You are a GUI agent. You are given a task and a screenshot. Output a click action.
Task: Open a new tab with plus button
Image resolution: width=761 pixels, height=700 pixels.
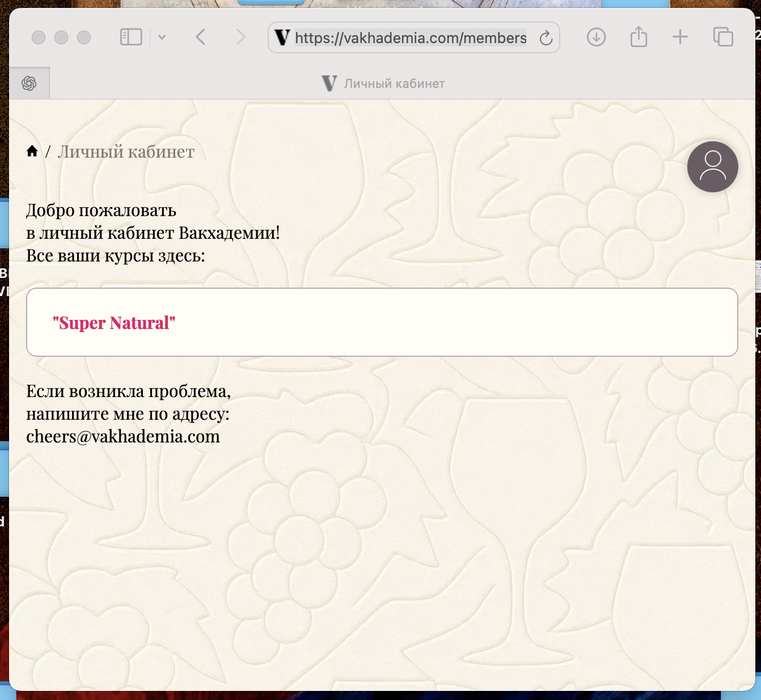pos(680,37)
